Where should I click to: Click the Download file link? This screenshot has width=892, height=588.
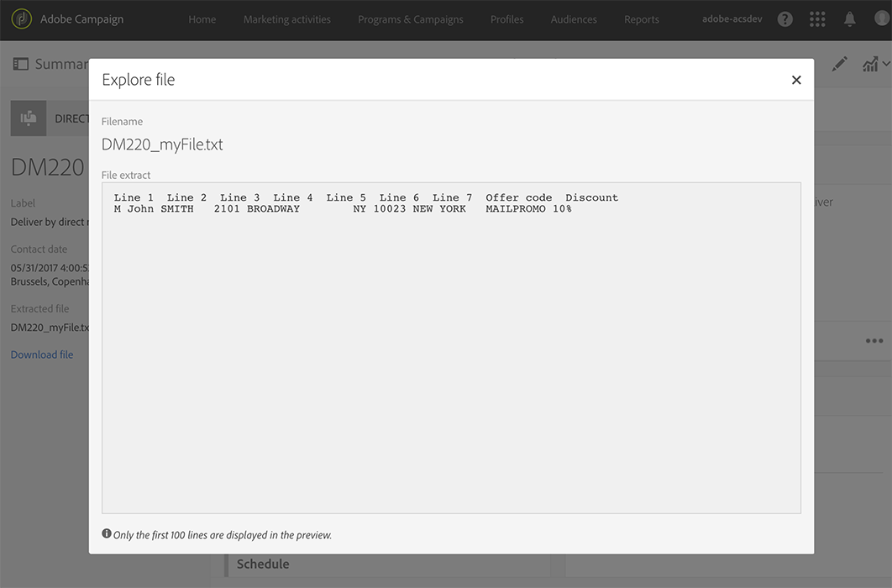(42, 354)
